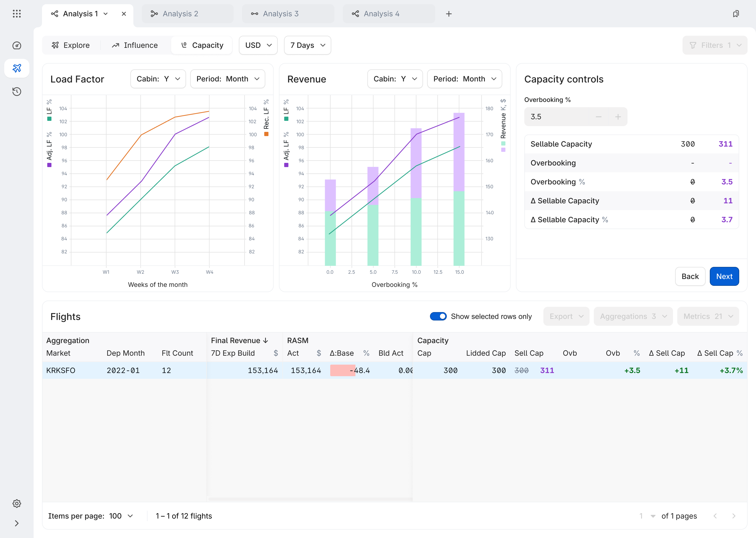Click the dashboard gauge sidebar icon

17,45
